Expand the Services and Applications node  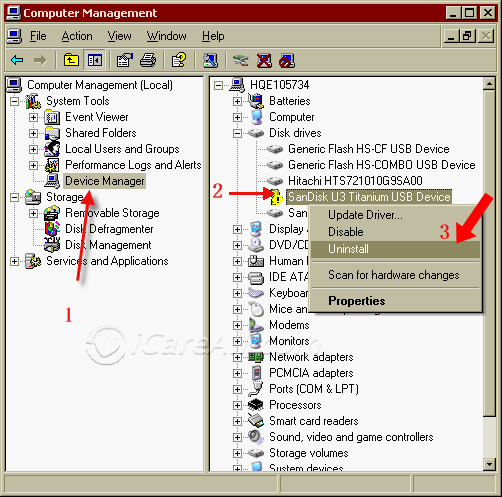point(14,261)
